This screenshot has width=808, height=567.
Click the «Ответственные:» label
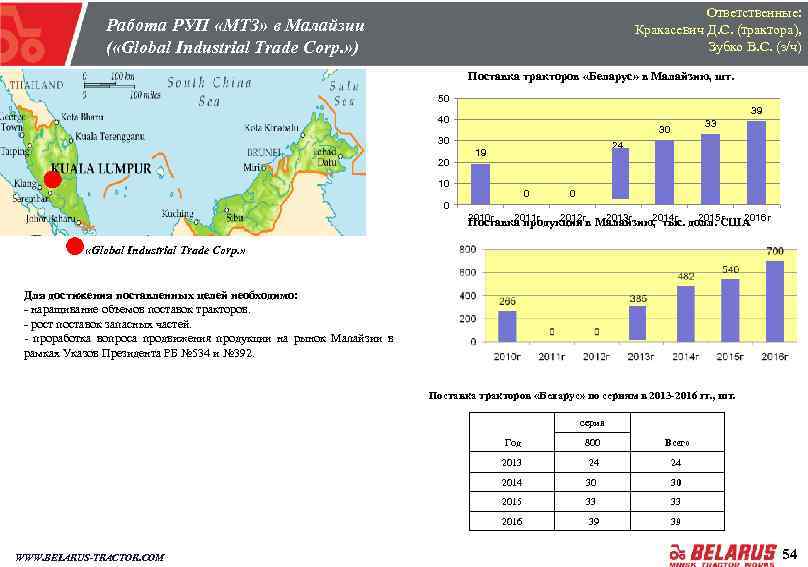click(753, 12)
